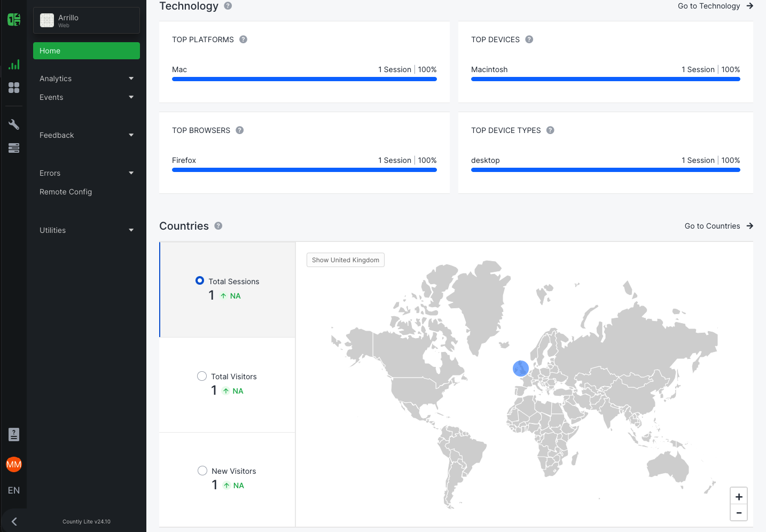The image size is (766, 532).
Task: Click the arrow beside Go to Technology
Action: click(x=750, y=6)
